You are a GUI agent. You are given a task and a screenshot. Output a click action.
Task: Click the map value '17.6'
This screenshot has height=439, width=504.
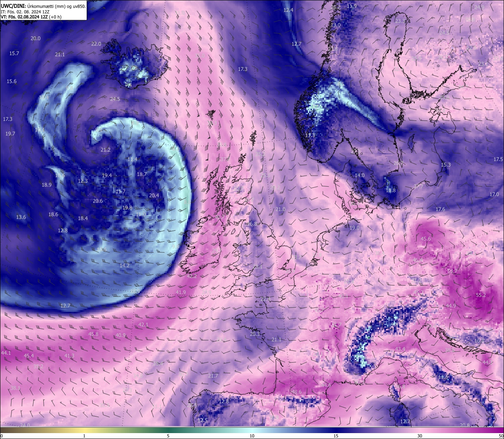click(x=440, y=209)
